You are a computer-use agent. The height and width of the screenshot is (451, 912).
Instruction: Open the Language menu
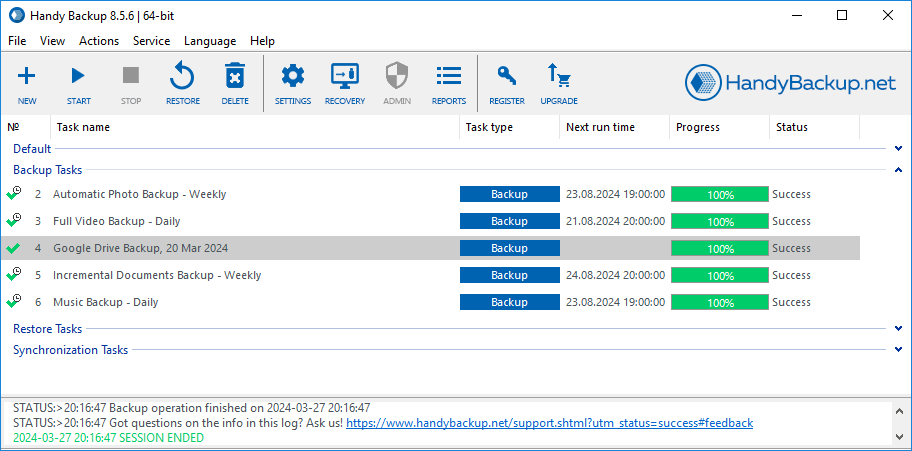(210, 41)
